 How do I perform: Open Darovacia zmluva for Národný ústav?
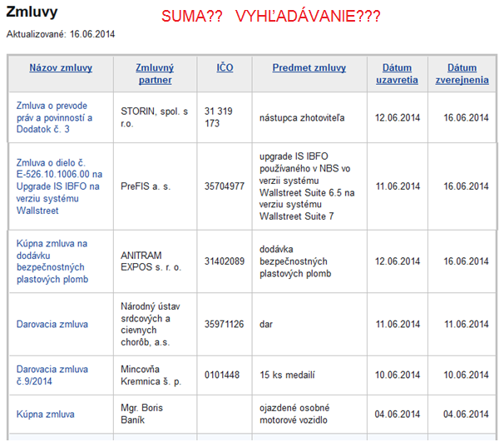pos(52,324)
